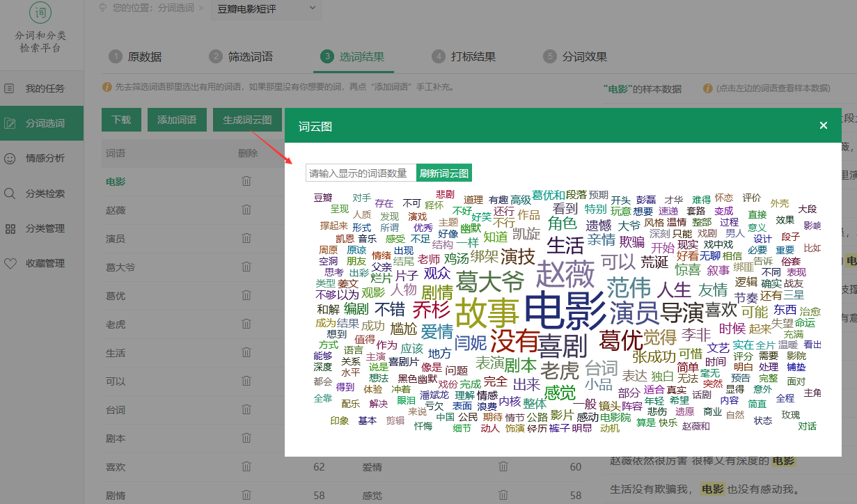Click the orange info icon before the 先去筛选词语 hint

[107, 87]
